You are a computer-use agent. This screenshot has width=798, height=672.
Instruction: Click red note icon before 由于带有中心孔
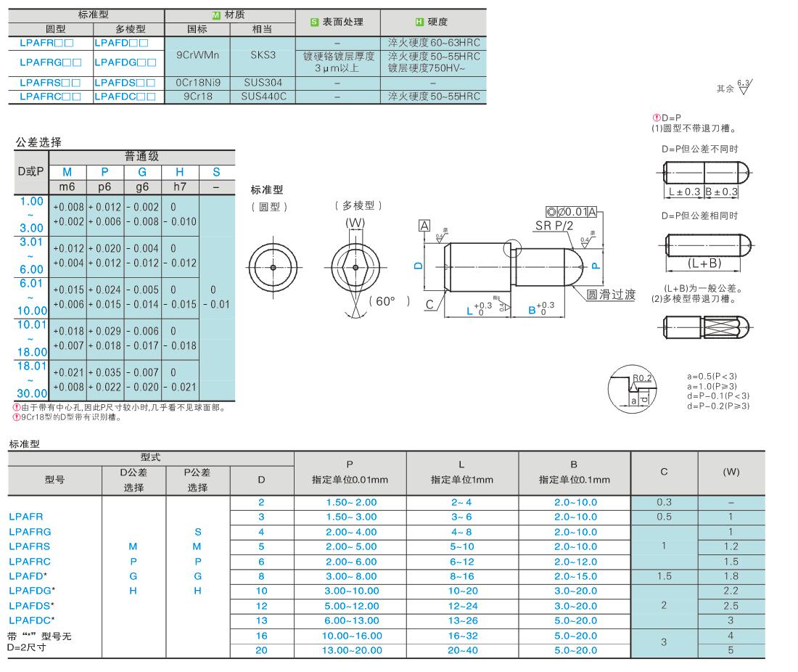click(x=17, y=407)
